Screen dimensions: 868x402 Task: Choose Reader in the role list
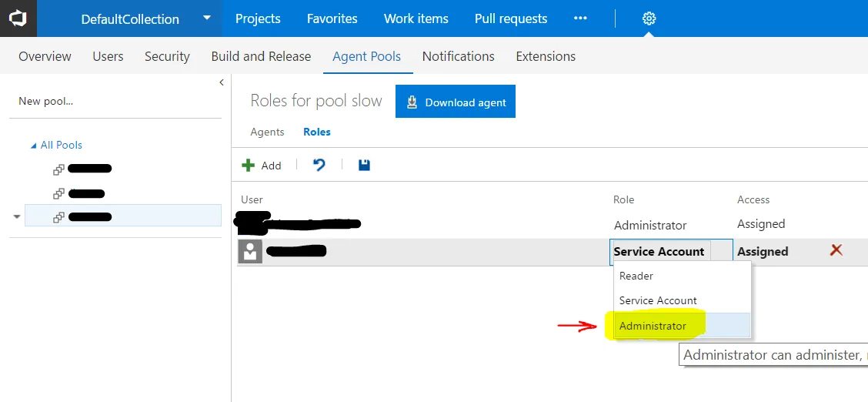point(636,276)
